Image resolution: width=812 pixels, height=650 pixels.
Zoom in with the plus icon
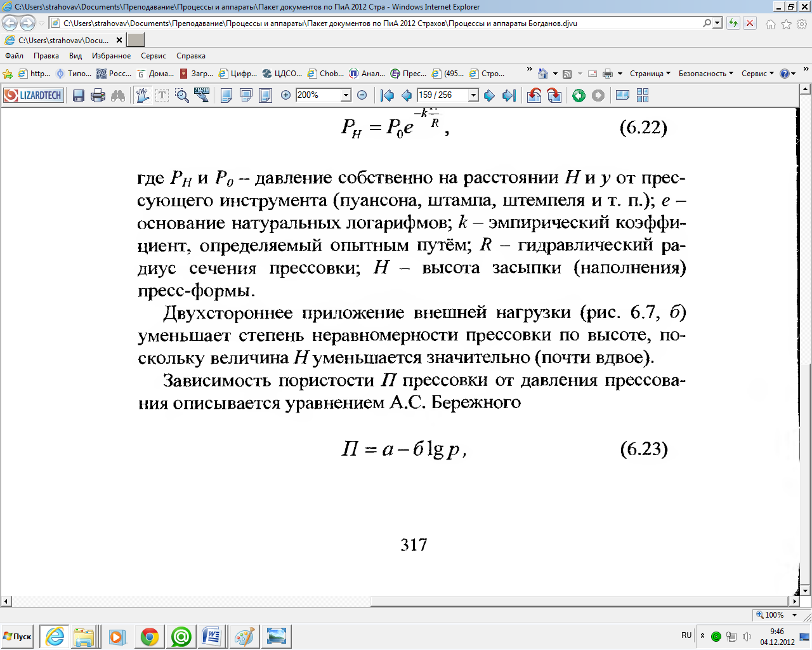(285, 95)
